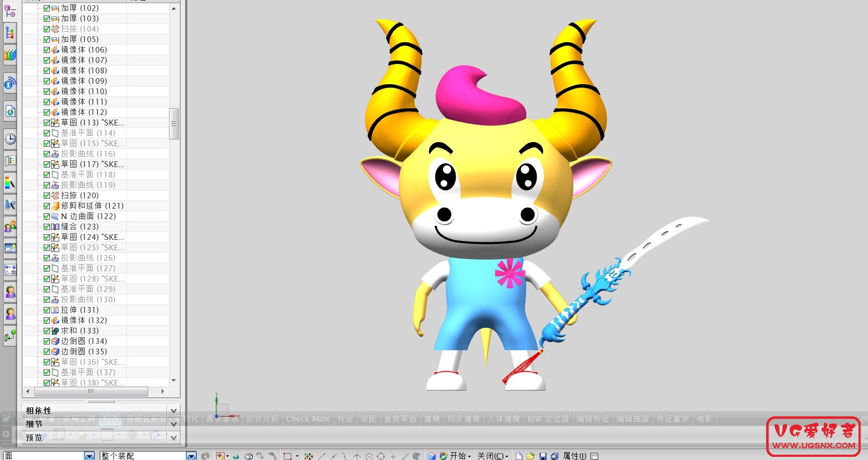The image size is (868, 460).
Task: Open the system scenes landscape icon
Action: coord(10,248)
